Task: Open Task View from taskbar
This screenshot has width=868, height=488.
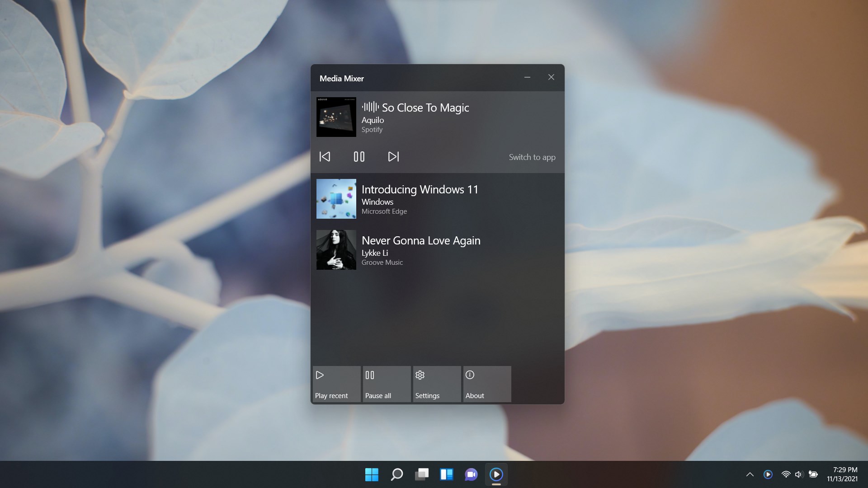Action: point(421,474)
